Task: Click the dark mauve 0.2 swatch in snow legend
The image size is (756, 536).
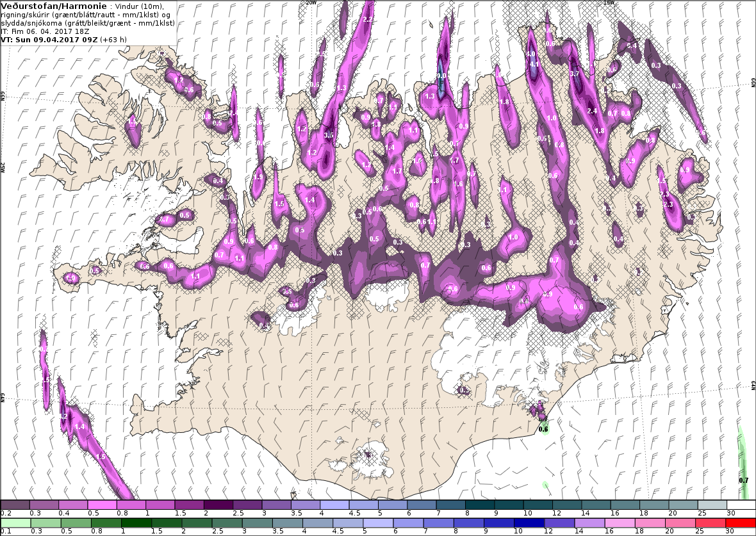Action: 15,505
